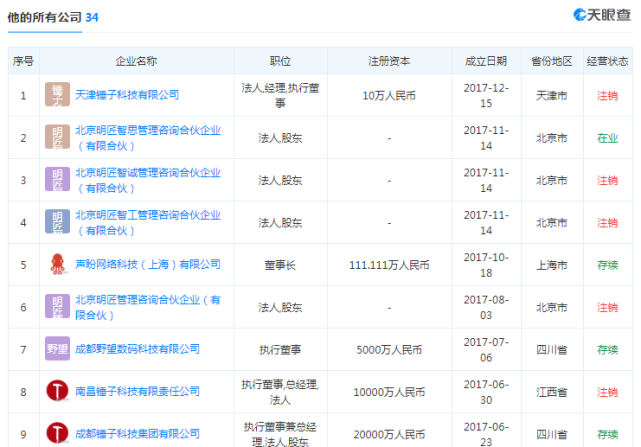Click the 野望 purple logo icon
Viewport: 641px width, 447px height.
pos(57,348)
